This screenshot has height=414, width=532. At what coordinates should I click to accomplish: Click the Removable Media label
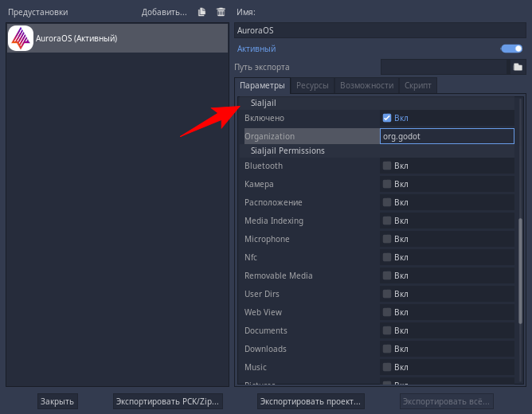[279, 275]
